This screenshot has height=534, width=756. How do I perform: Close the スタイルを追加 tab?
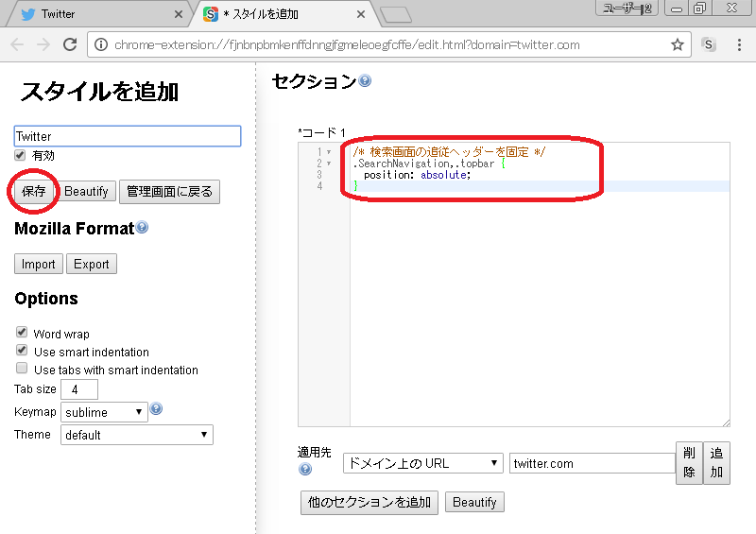point(361,14)
